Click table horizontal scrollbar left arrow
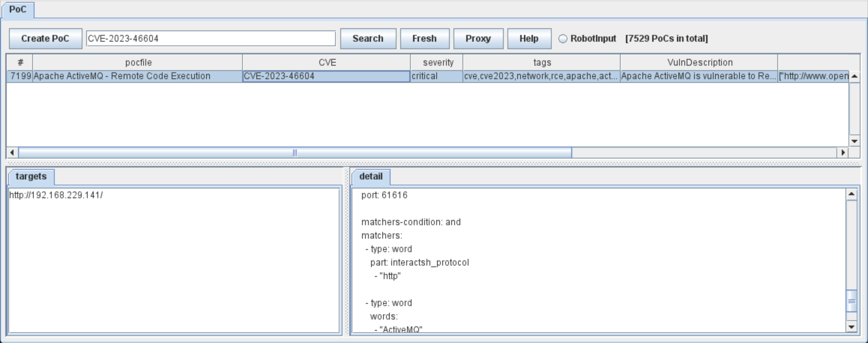This screenshot has width=868, height=343. (12, 152)
